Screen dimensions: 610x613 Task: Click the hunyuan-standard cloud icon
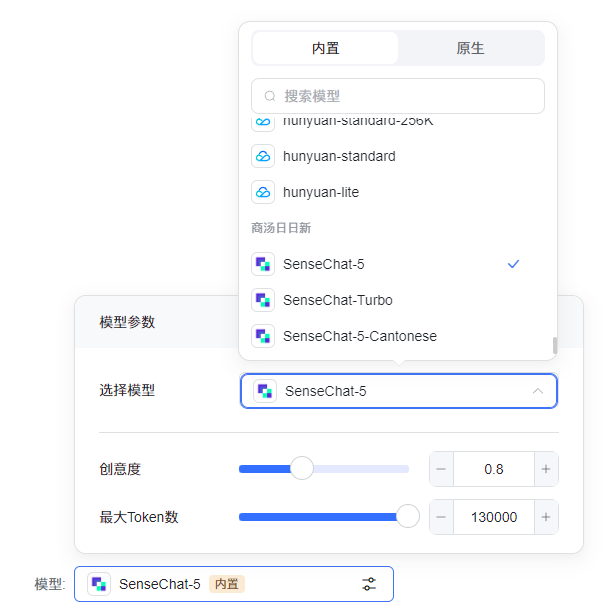(262, 156)
